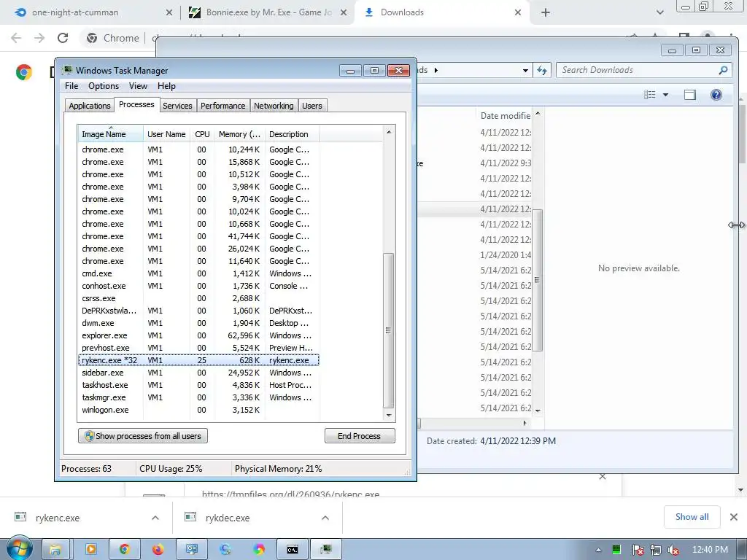Open Action Center flag icon
This screenshot has width=747, height=560.
[x=638, y=550]
